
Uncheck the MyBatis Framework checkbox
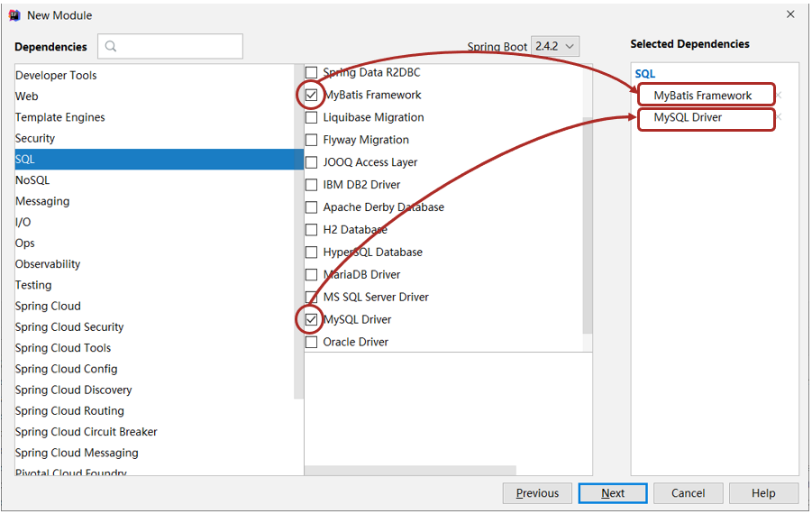311,95
